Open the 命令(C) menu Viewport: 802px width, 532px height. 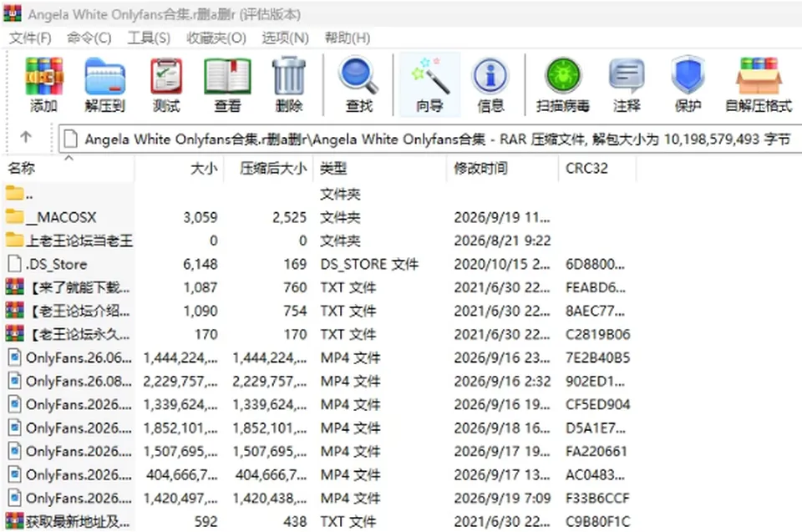coord(89,38)
